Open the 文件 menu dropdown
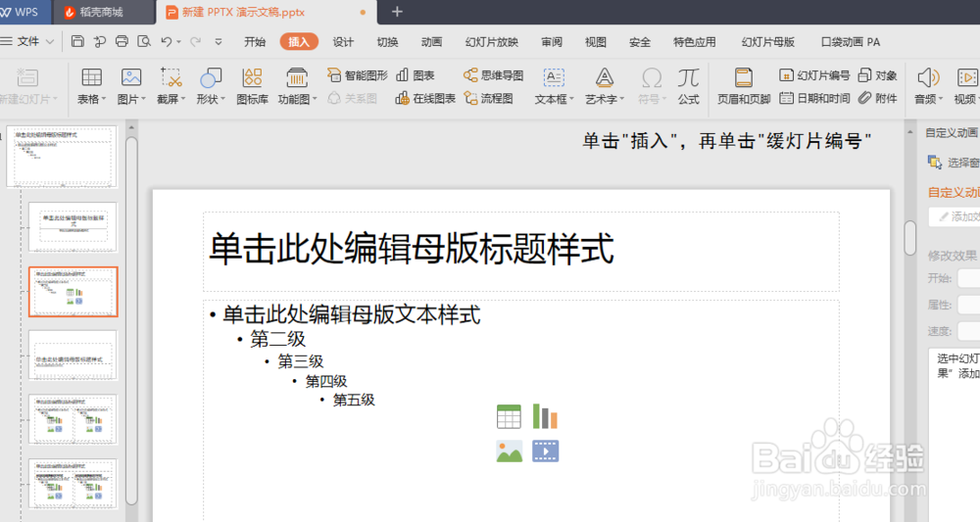This screenshot has width=980, height=522. pos(27,41)
